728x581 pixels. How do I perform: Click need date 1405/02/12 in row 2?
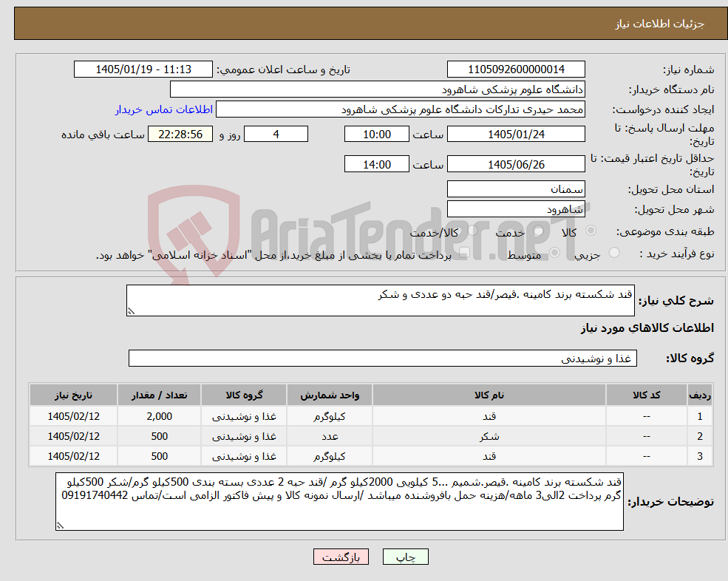click(x=73, y=436)
